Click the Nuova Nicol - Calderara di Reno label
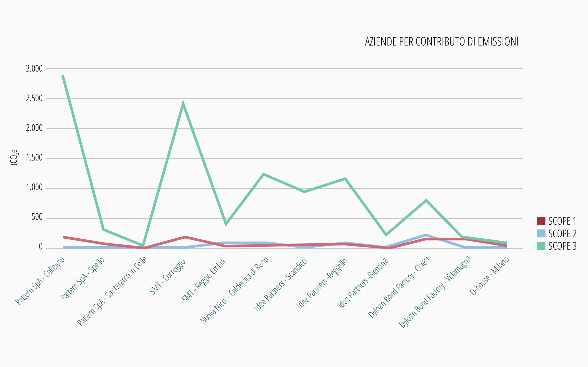This screenshot has height=367, width=588. [234, 290]
